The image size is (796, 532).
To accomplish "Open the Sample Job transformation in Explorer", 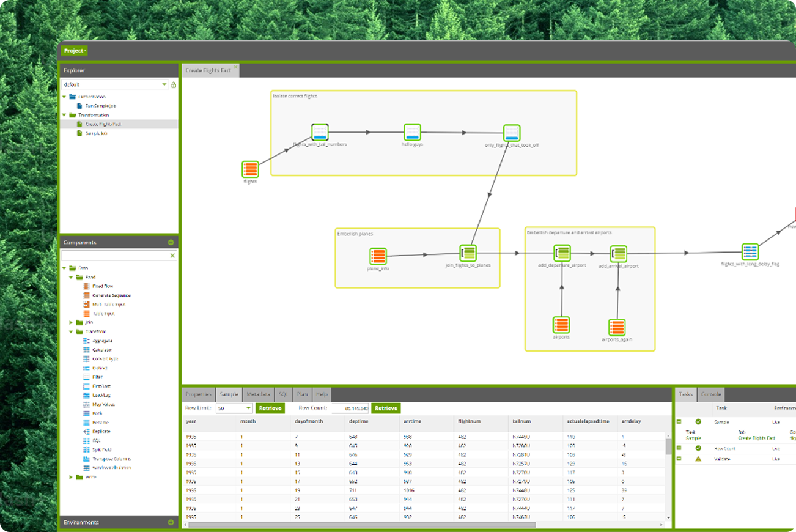I will point(96,133).
